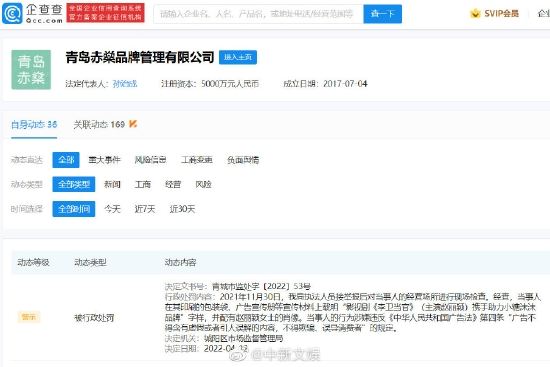Select the 工商 type filter
The width and height of the screenshot is (550, 367).
pos(143,184)
